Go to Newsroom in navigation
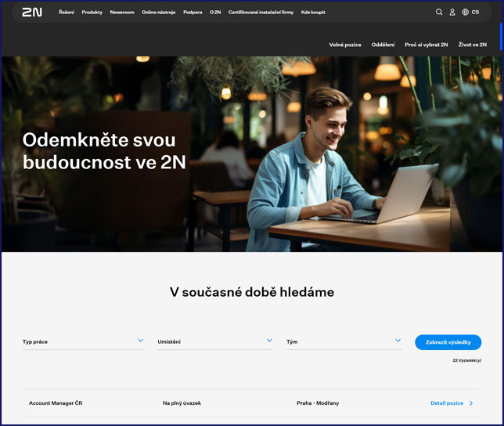Image resolution: width=504 pixels, height=426 pixels. pos(122,13)
